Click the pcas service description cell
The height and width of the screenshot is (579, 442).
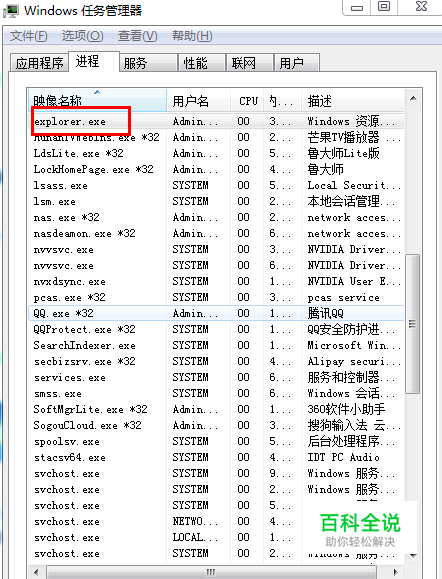343,297
